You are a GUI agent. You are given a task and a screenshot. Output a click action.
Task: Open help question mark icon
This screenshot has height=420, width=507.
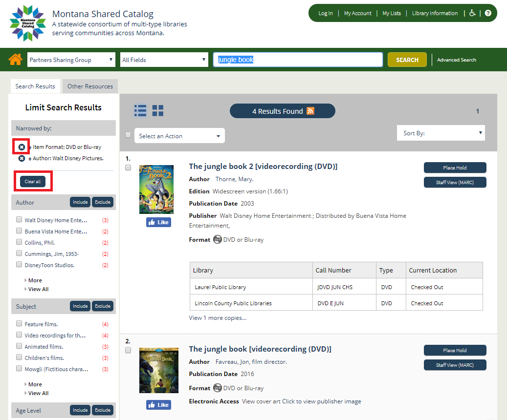tap(488, 13)
